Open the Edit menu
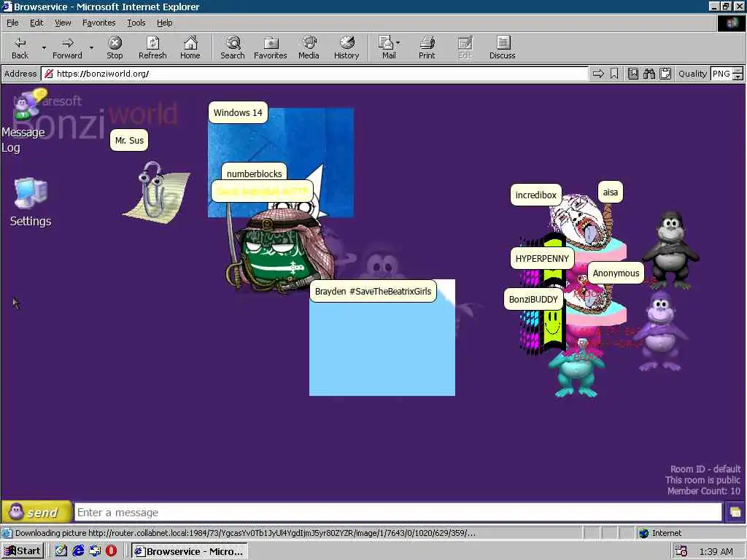747x560 pixels. pyautogui.click(x=36, y=23)
